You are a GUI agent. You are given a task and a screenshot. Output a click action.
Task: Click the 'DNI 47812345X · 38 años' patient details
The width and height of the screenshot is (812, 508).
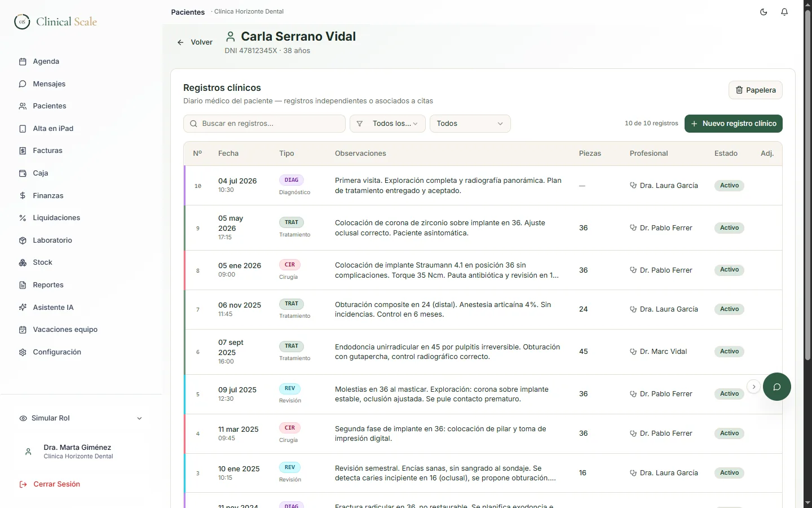coord(267,51)
